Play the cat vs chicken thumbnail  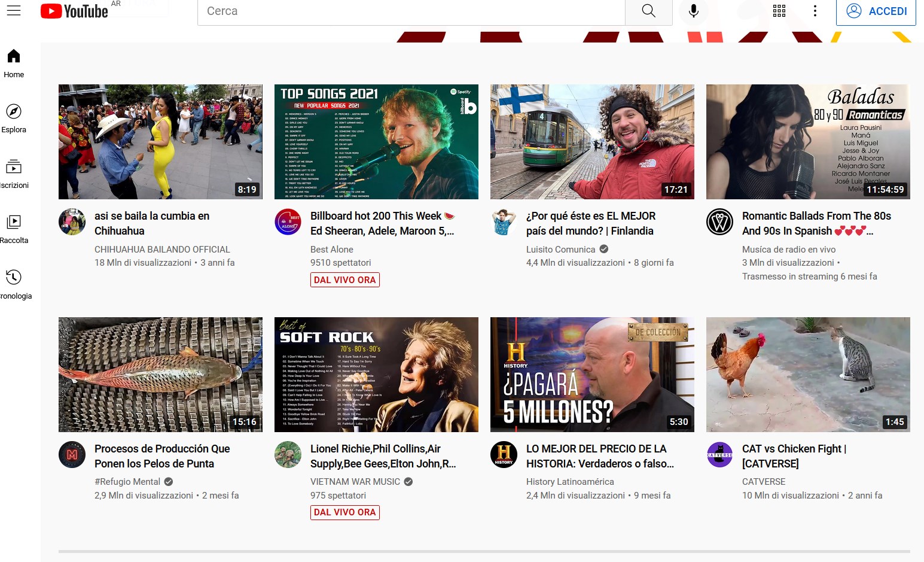pos(808,375)
